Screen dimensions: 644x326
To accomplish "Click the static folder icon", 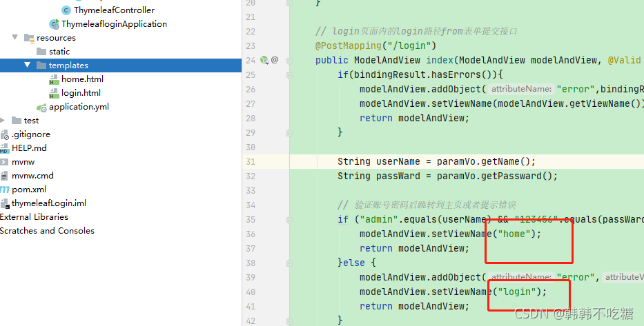I will 41,51.
